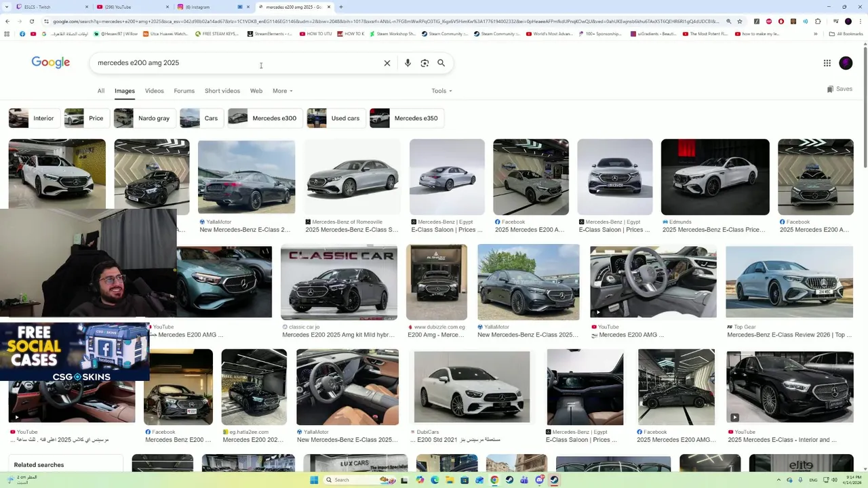Open Microsoft Teams from the taskbar

[x=524, y=480]
